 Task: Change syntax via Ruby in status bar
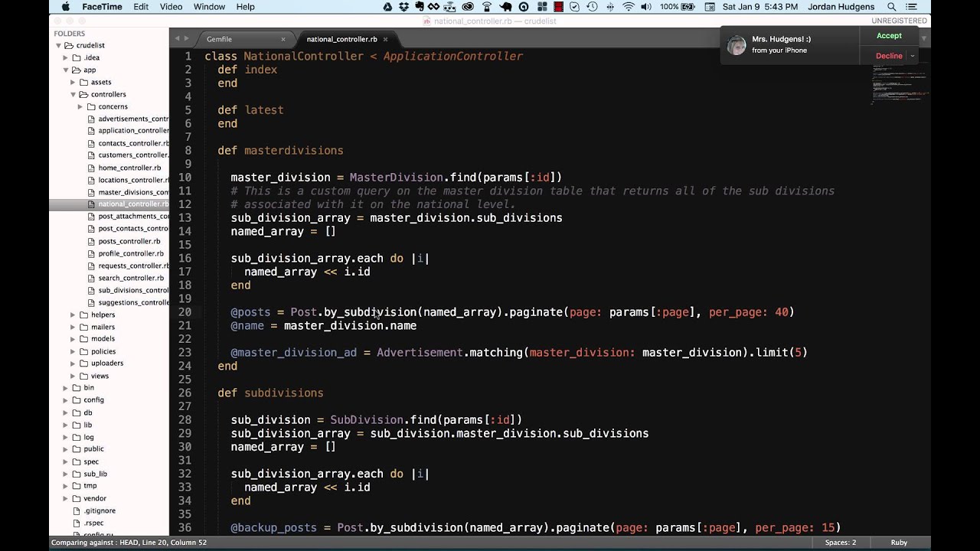click(x=899, y=543)
